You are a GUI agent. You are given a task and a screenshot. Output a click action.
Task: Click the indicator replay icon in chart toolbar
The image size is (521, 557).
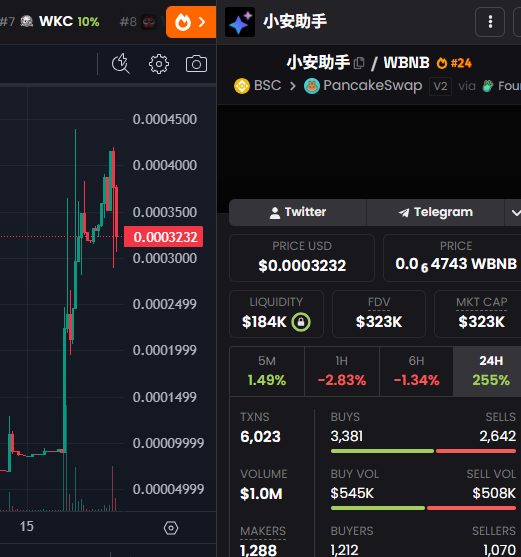(121, 64)
